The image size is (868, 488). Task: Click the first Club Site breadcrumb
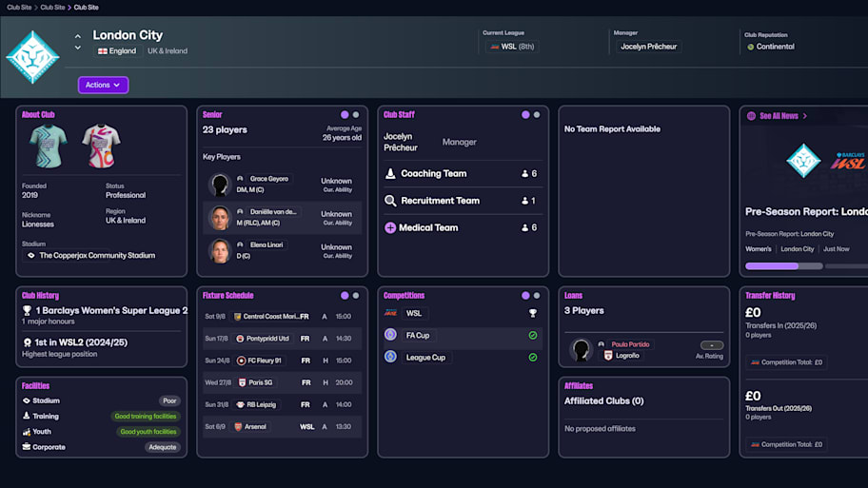tap(18, 7)
